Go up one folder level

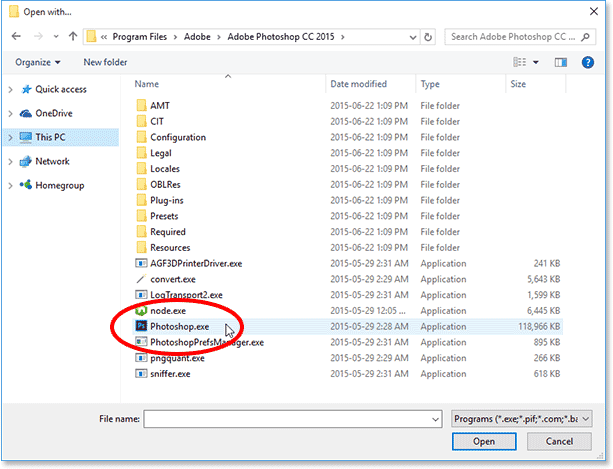pos(73,36)
